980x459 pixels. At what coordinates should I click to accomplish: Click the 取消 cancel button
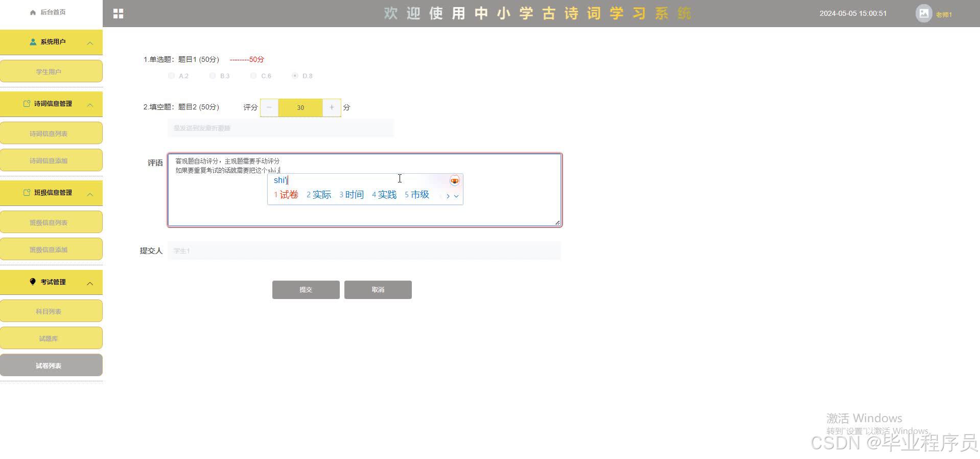(x=378, y=290)
